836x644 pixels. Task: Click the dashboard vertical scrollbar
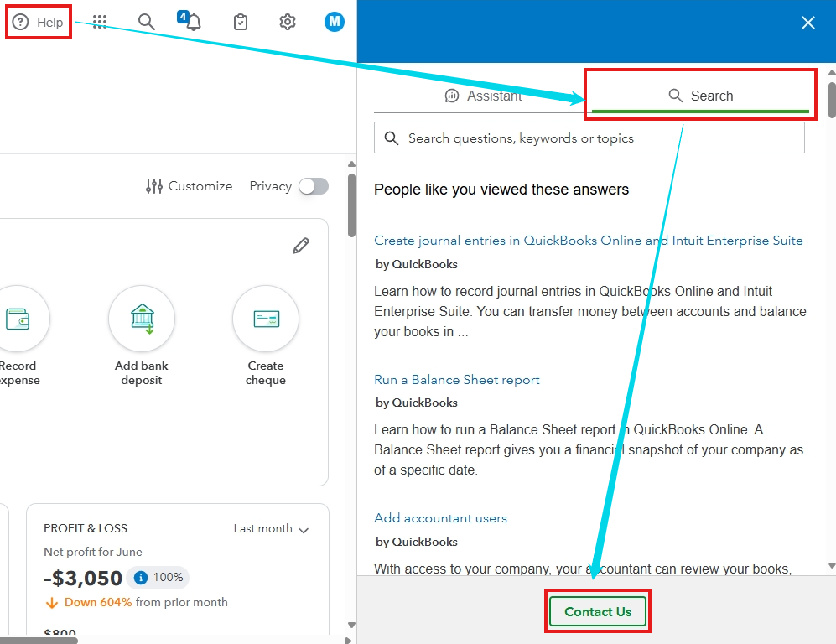tap(351, 205)
